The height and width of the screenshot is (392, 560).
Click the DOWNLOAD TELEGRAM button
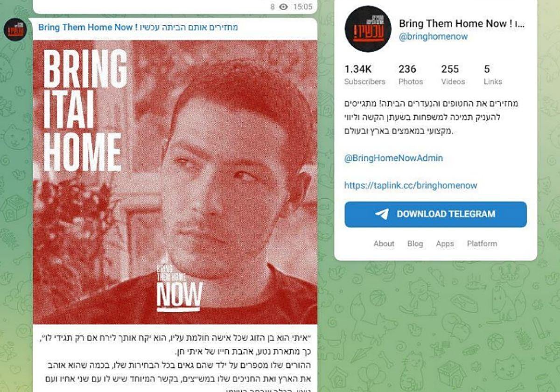pyautogui.click(x=435, y=214)
